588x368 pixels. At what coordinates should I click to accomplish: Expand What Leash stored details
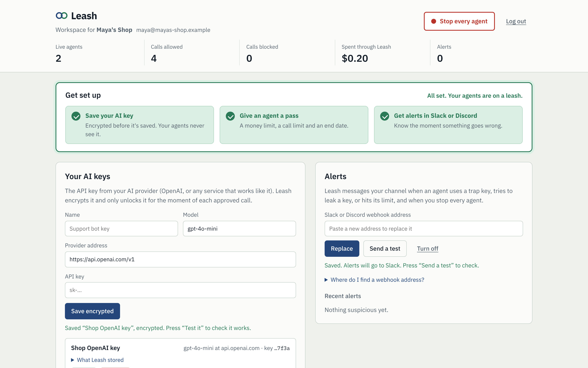pyautogui.click(x=97, y=360)
